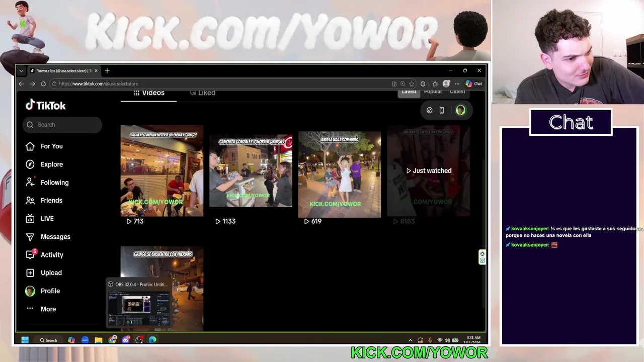Go back in the browser
The height and width of the screenshot is (362, 644).
coord(21,84)
